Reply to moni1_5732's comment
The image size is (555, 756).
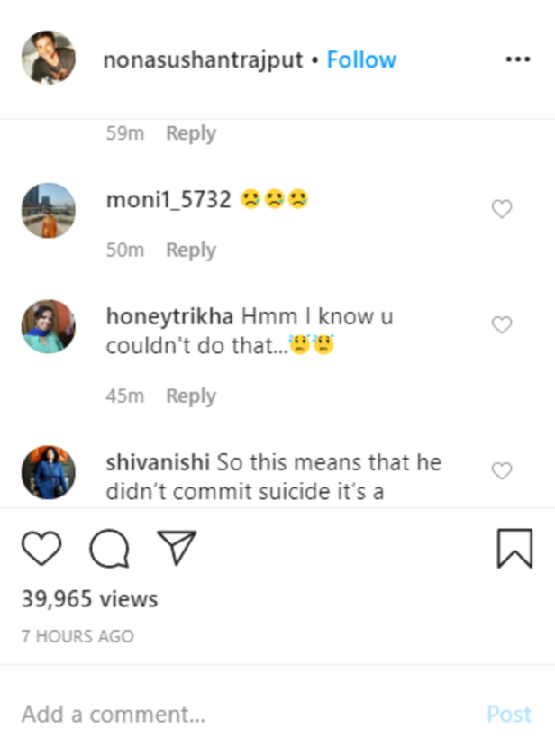190,250
